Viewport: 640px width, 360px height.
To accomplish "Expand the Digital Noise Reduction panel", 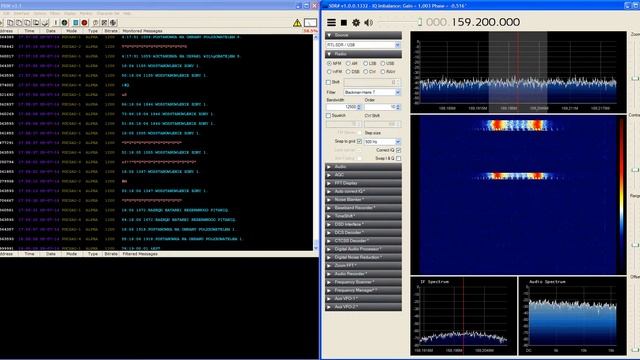I will tap(363, 257).
